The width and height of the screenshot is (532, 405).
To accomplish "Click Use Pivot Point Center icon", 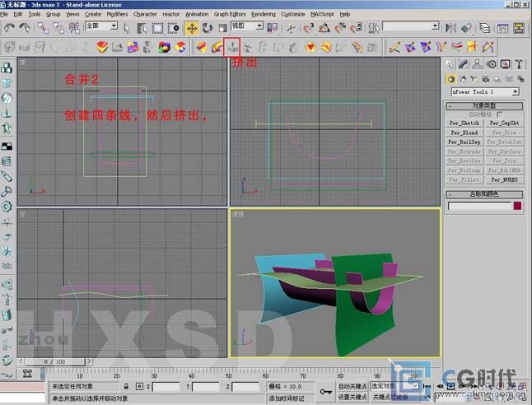I will (273, 28).
